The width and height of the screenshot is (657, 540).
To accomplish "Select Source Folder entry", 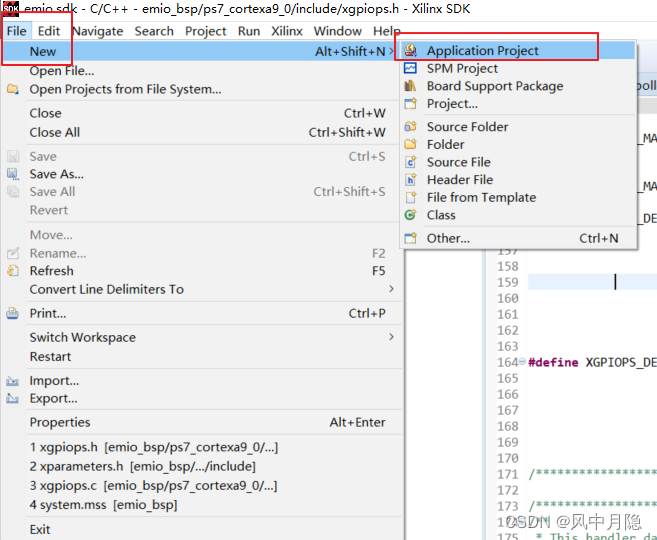I will pos(518,126).
